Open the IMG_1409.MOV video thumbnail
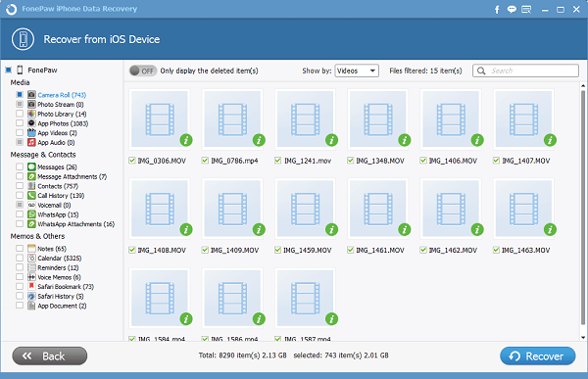The image size is (588, 379). click(232, 209)
